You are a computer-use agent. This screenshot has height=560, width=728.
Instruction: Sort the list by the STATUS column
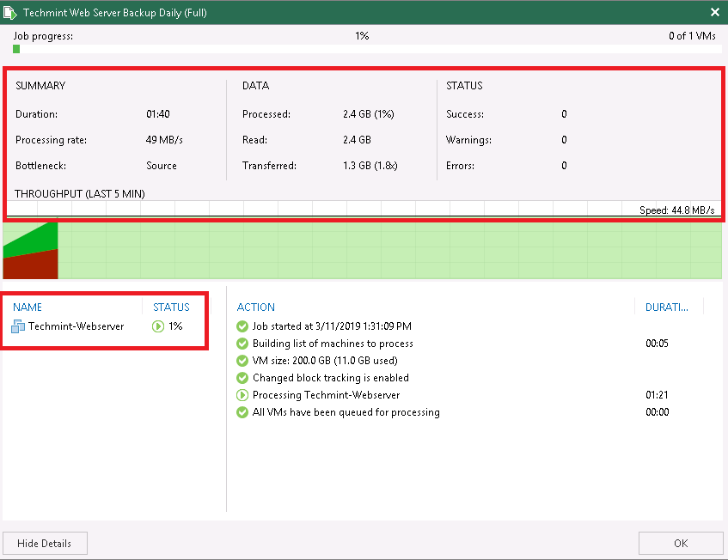tap(171, 307)
